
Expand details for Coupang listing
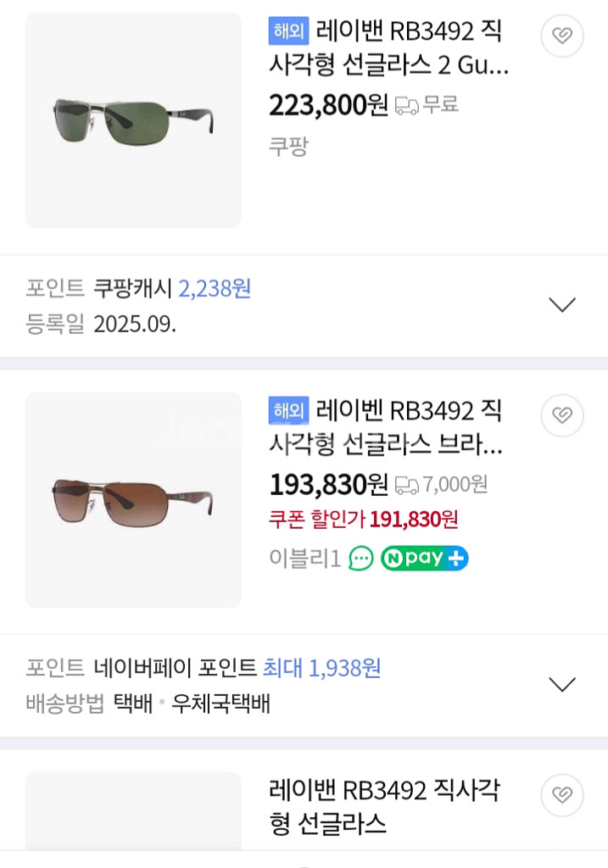click(562, 304)
